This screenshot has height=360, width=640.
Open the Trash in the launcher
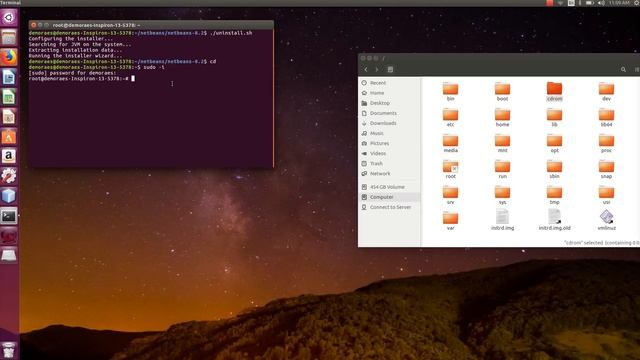9,350
